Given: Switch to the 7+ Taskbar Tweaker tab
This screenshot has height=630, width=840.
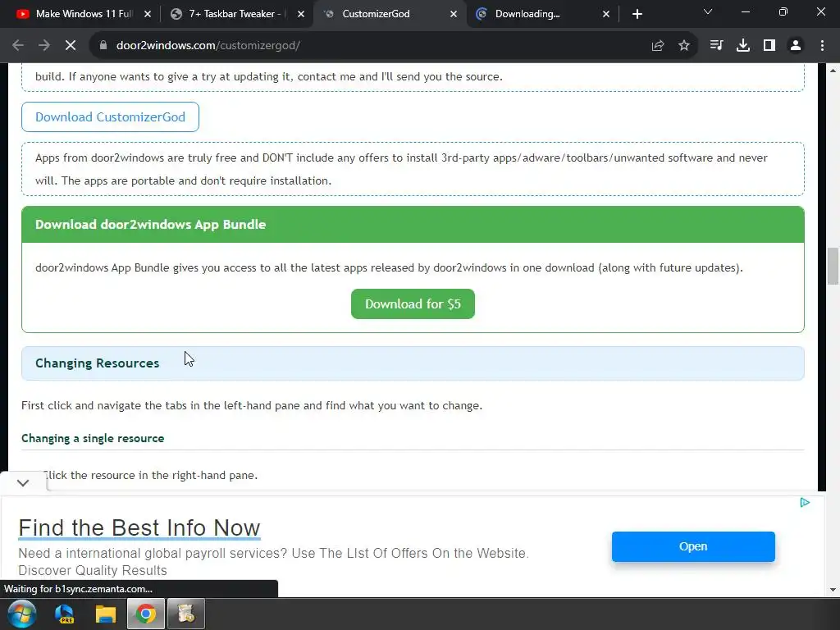Looking at the screenshot, I should tap(237, 14).
